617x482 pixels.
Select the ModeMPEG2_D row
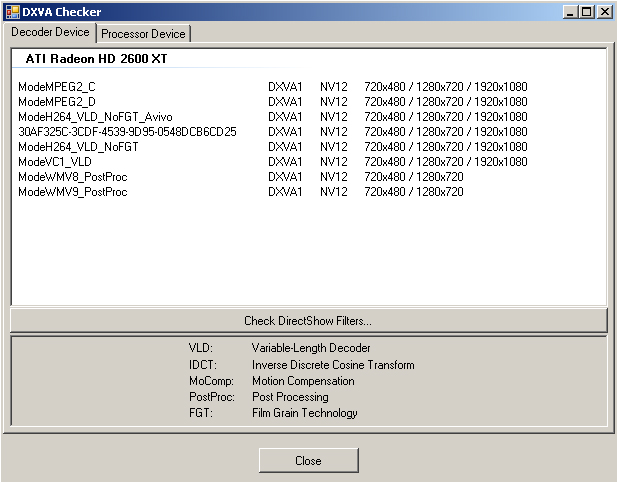[x=273, y=102]
